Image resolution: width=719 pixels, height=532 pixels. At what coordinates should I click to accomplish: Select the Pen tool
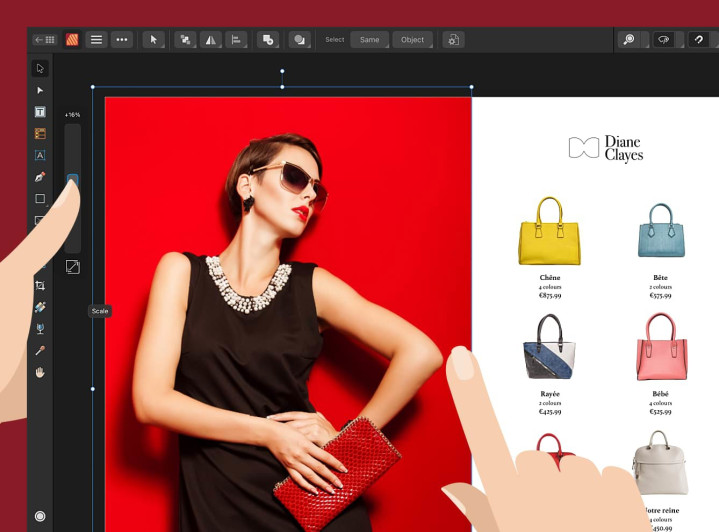(x=40, y=177)
